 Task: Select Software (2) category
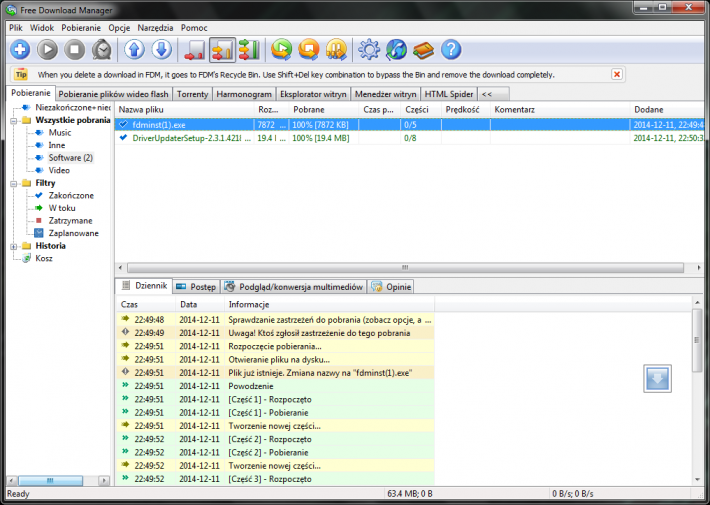(x=70, y=158)
